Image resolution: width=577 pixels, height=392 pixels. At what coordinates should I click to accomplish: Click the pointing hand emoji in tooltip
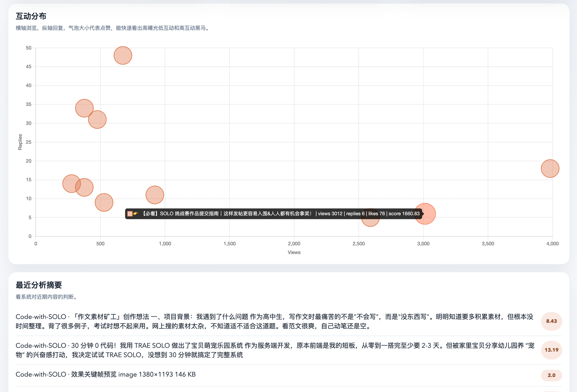coord(136,214)
